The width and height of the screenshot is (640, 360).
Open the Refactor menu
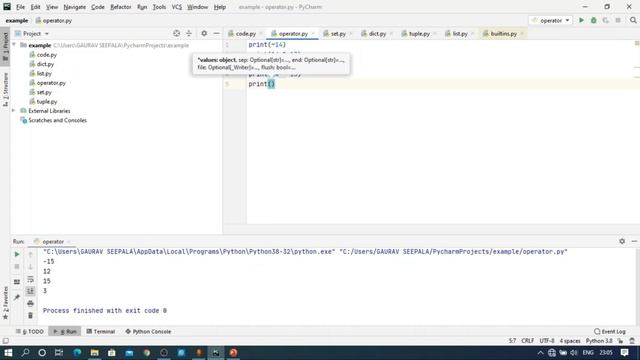(121, 7)
